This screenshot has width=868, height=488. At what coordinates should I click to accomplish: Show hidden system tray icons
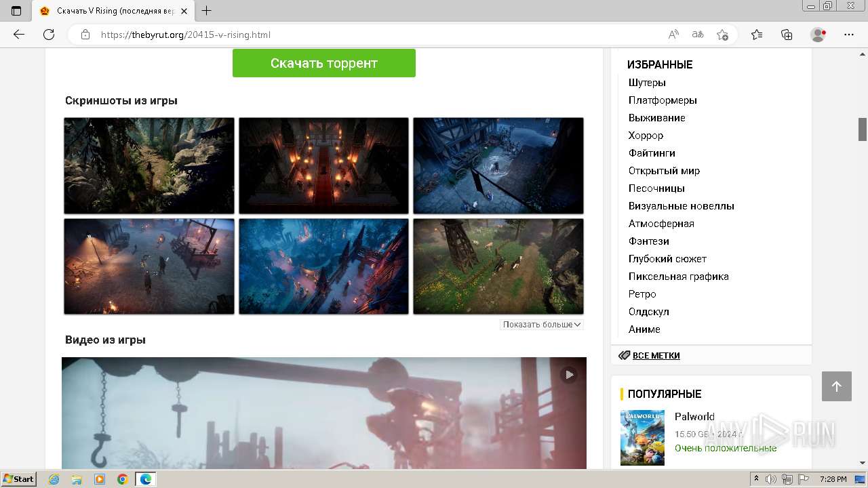[x=756, y=479]
